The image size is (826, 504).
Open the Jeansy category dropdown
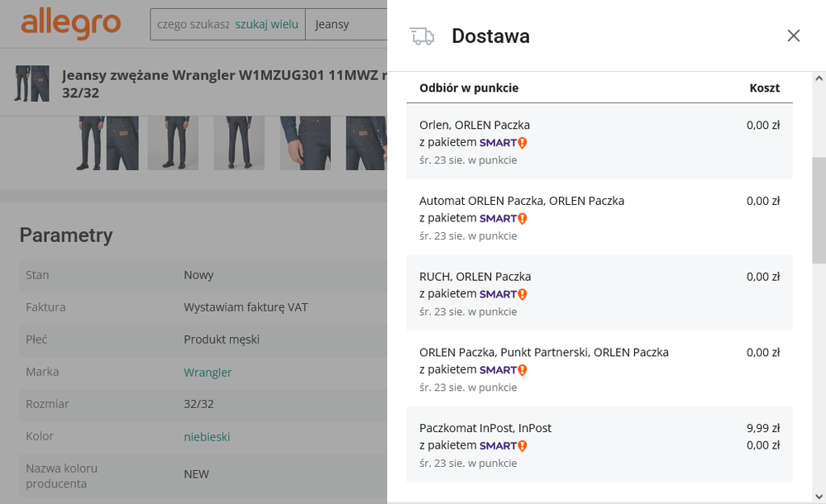pyautogui.click(x=346, y=24)
